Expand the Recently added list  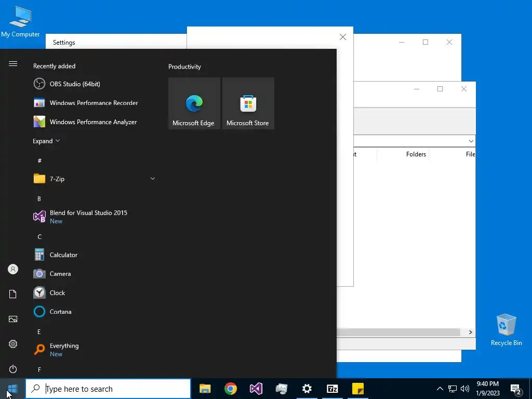[46, 141]
